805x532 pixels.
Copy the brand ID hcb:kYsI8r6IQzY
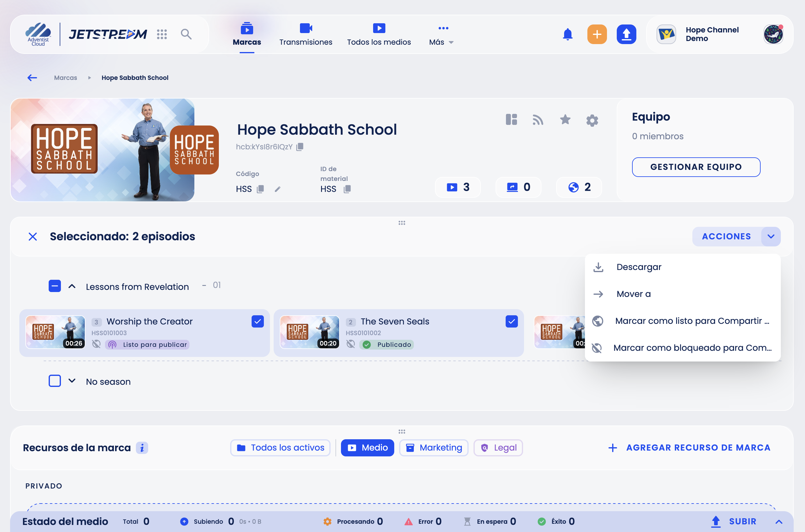(300, 147)
